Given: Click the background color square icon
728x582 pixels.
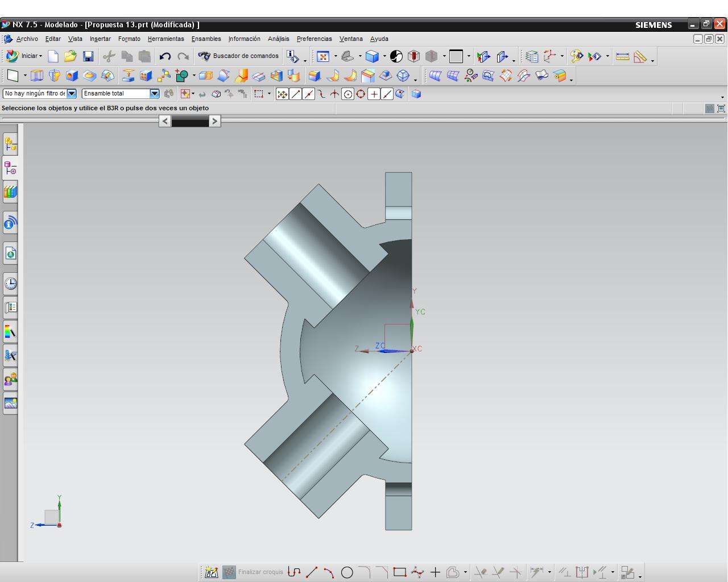Looking at the screenshot, I should point(456,56).
